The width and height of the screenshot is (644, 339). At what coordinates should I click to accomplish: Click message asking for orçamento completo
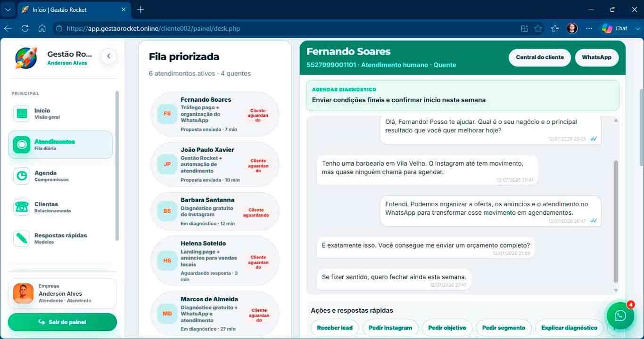426,247
